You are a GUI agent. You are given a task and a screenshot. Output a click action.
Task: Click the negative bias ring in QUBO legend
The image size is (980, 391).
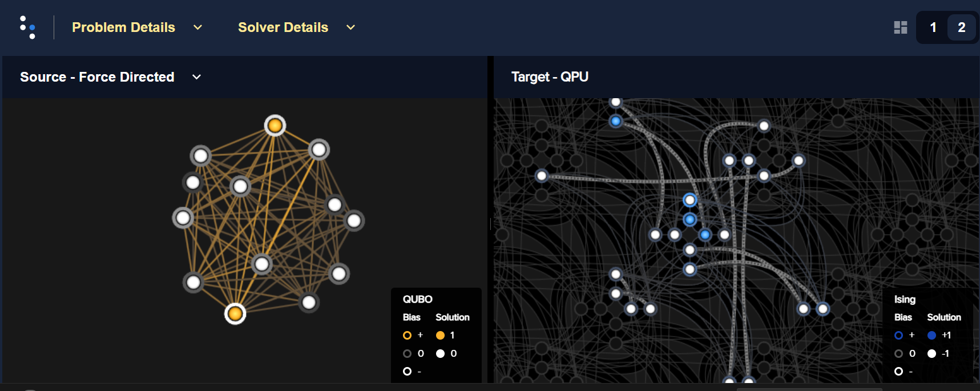click(x=407, y=372)
